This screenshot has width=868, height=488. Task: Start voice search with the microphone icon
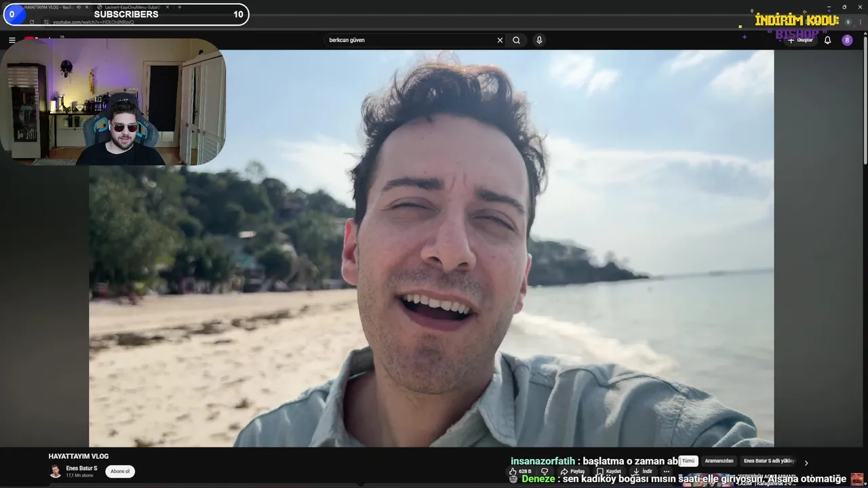click(x=539, y=40)
